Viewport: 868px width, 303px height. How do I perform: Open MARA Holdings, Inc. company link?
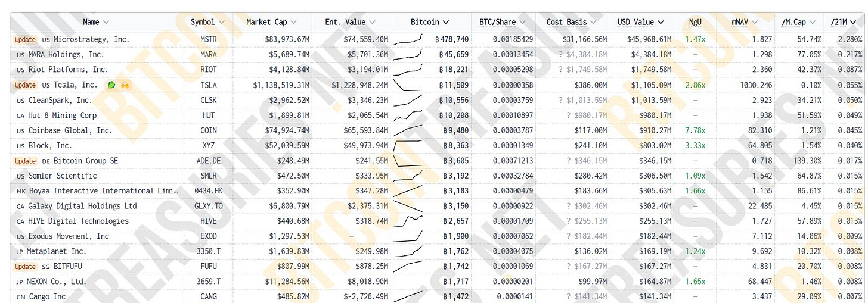pyautogui.click(x=66, y=55)
